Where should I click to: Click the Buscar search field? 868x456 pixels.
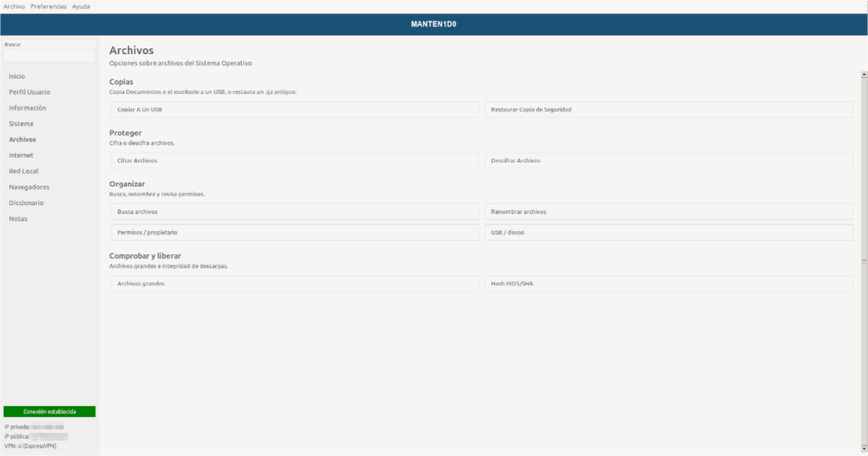(49, 55)
